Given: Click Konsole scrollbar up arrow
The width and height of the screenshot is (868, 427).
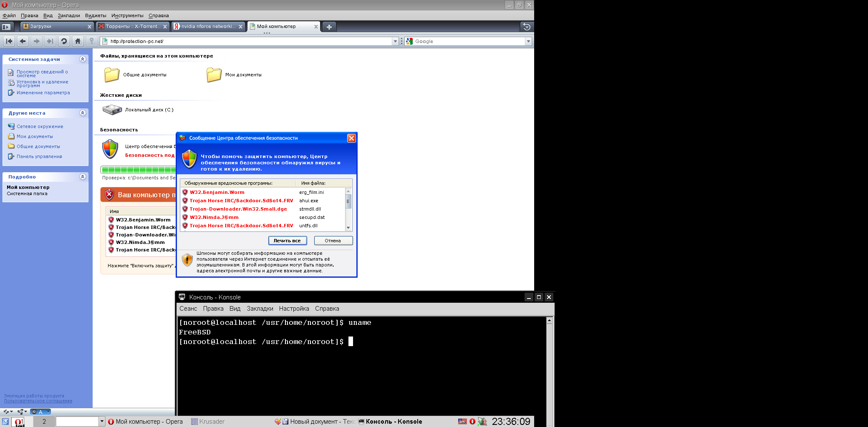Looking at the screenshot, I should (550, 320).
